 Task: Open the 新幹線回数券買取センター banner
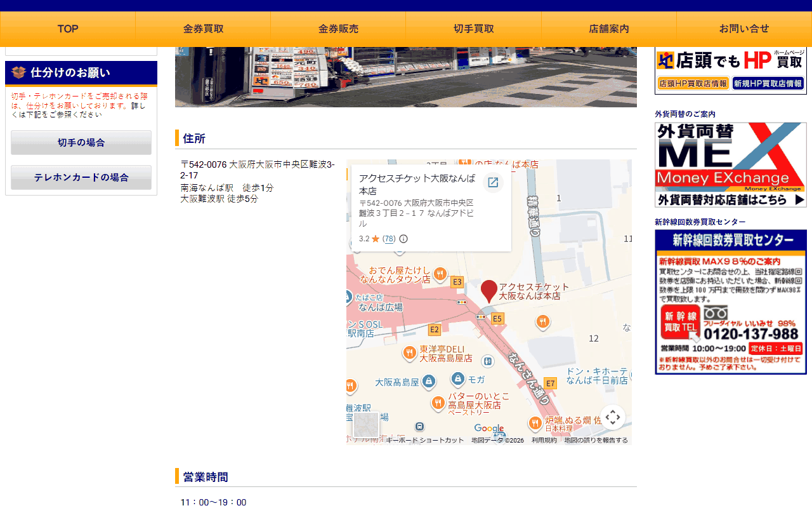coord(731,302)
